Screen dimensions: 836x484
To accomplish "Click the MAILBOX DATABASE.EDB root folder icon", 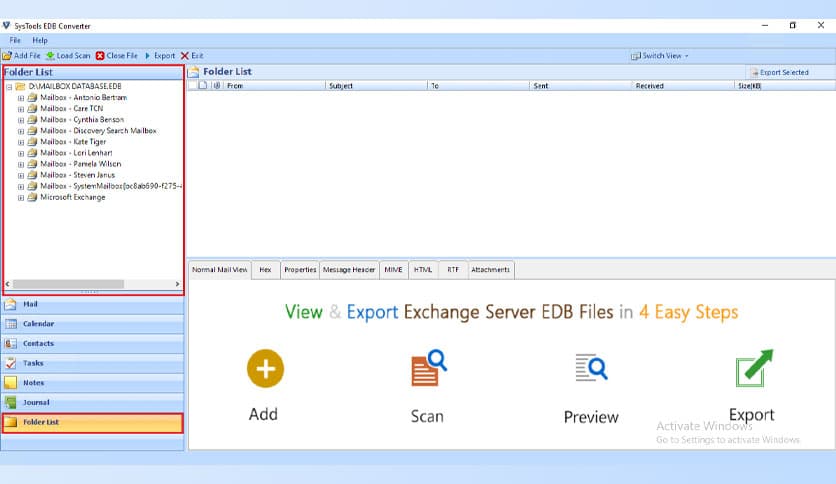I will 20,86.
